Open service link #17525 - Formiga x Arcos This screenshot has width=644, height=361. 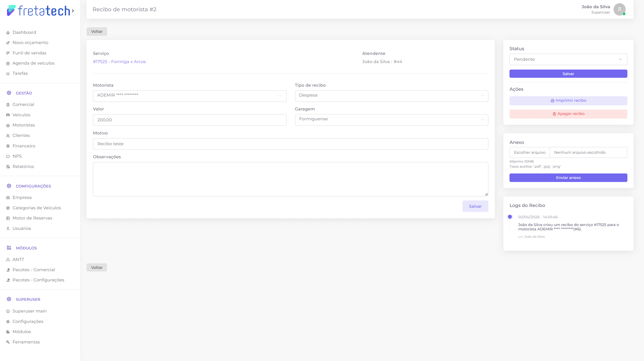(x=119, y=62)
